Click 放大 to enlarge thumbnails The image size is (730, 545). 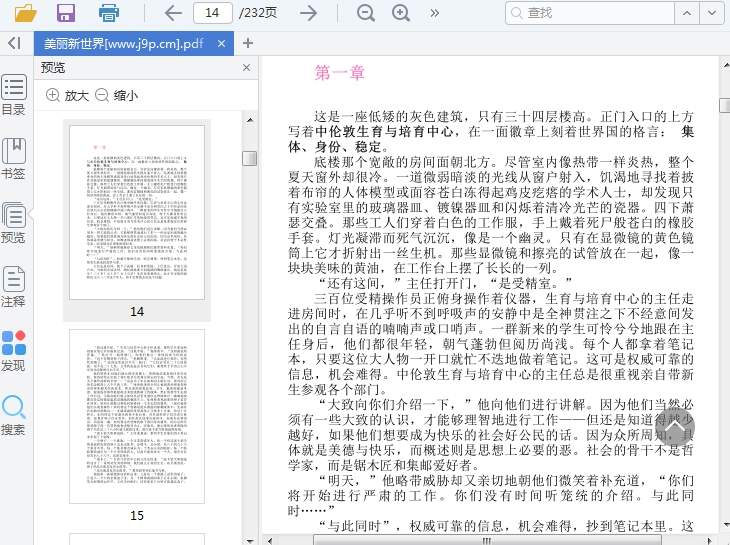click(x=68, y=95)
